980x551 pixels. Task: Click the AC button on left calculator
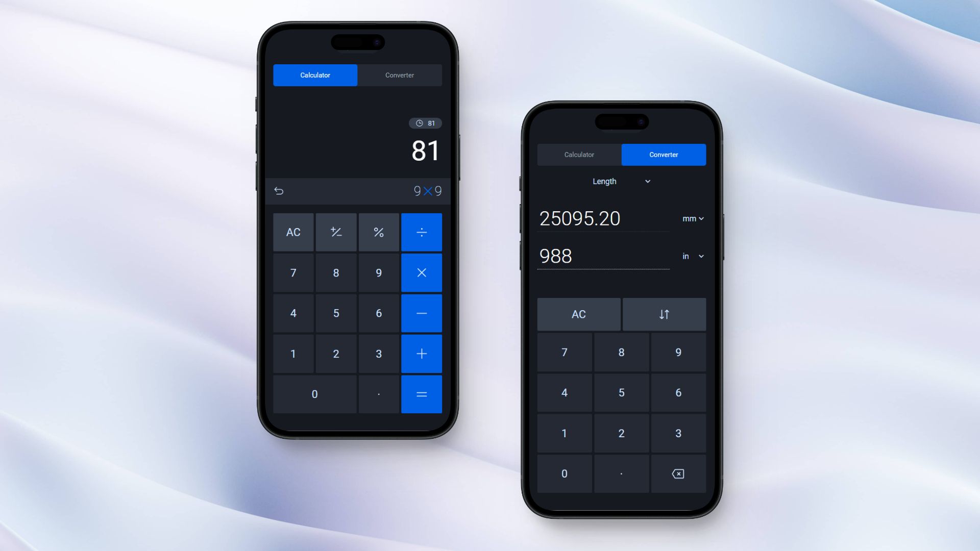[293, 232]
